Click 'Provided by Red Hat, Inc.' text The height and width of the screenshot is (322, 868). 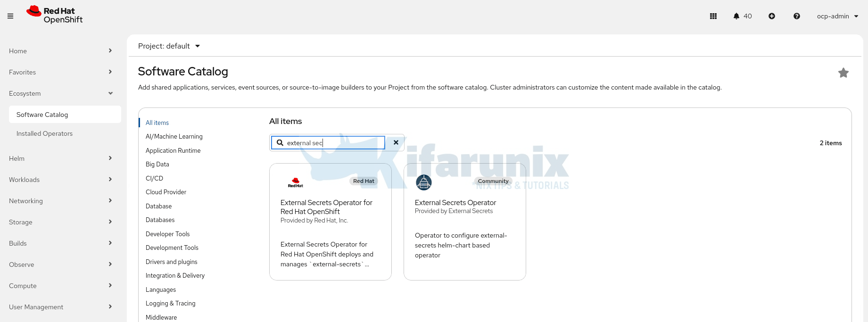pyautogui.click(x=314, y=220)
